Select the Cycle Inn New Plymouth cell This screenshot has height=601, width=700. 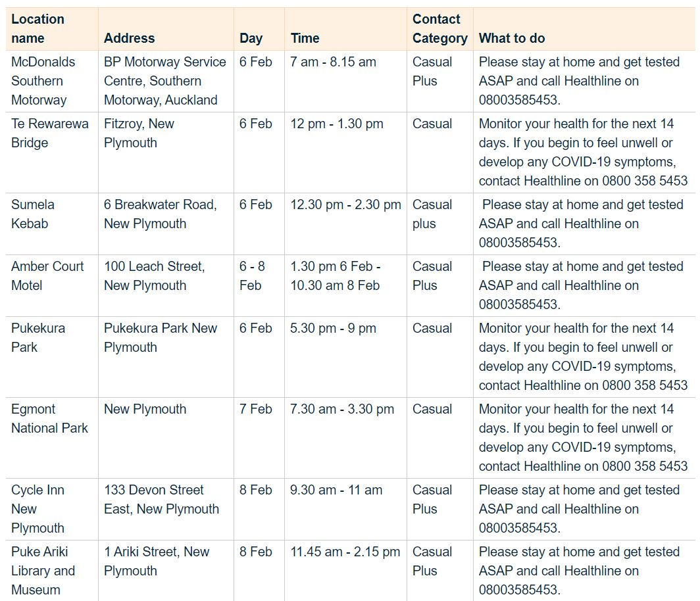[x=38, y=509]
